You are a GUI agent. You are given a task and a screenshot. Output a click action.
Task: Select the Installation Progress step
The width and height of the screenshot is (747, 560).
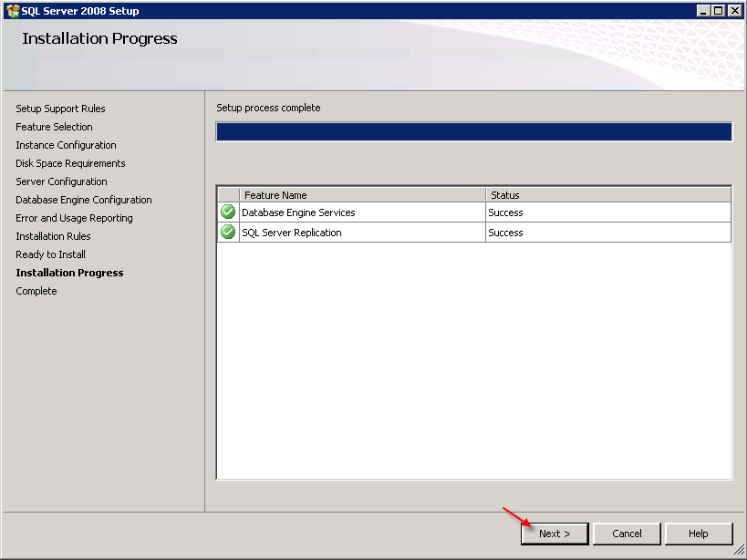pos(69,273)
